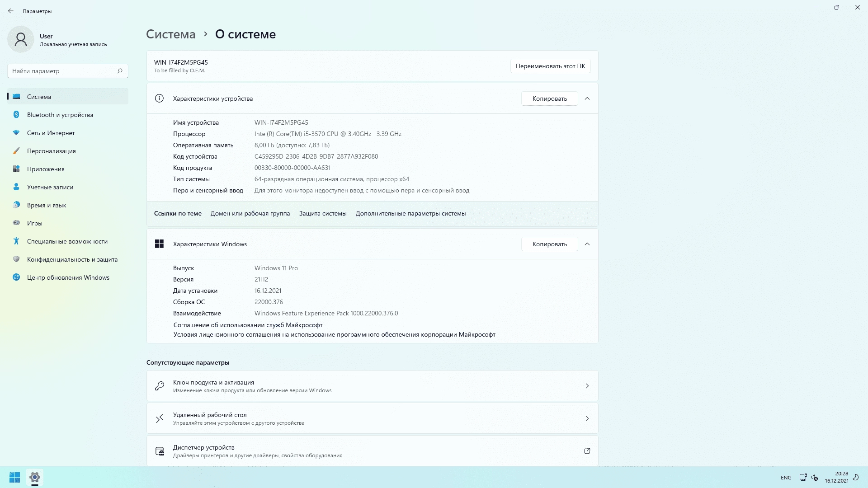Click the volume tray icon
The image size is (868, 488).
[x=815, y=477]
